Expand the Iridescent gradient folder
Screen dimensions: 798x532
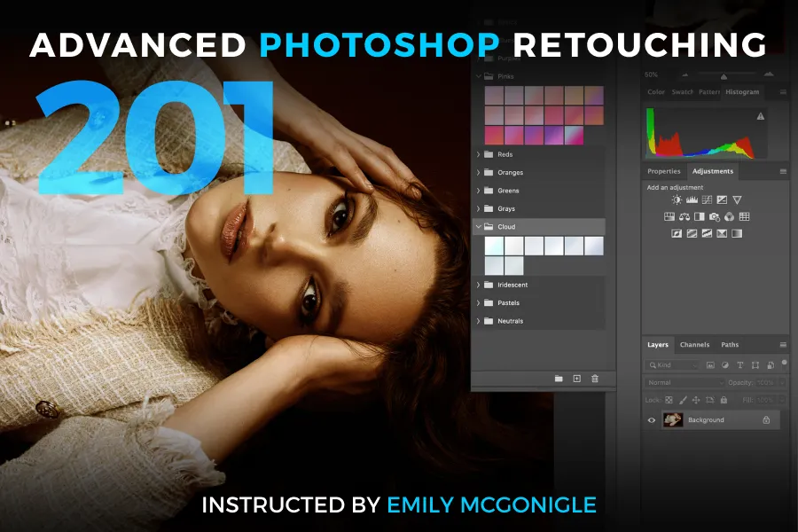(479, 285)
